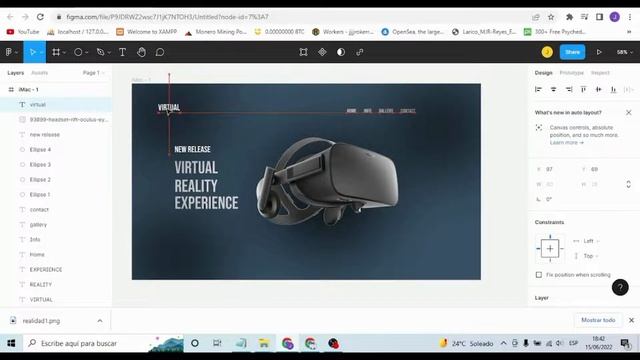The height and width of the screenshot is (360, 640).
Task: Open pen tools dropdown arrow
Action: [x=109, y=53]
